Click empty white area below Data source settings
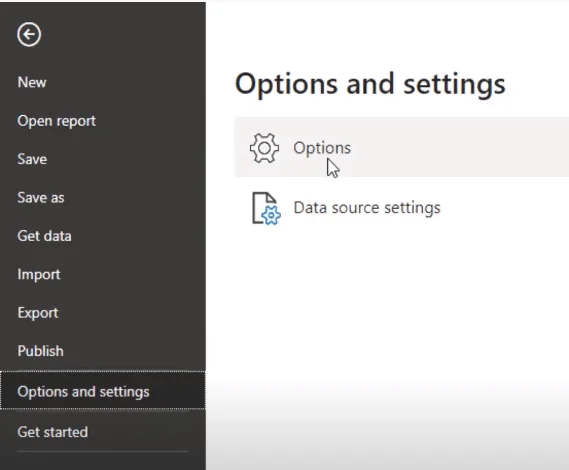The height and width of the screenshot is (470, 569). pos(388,308)
